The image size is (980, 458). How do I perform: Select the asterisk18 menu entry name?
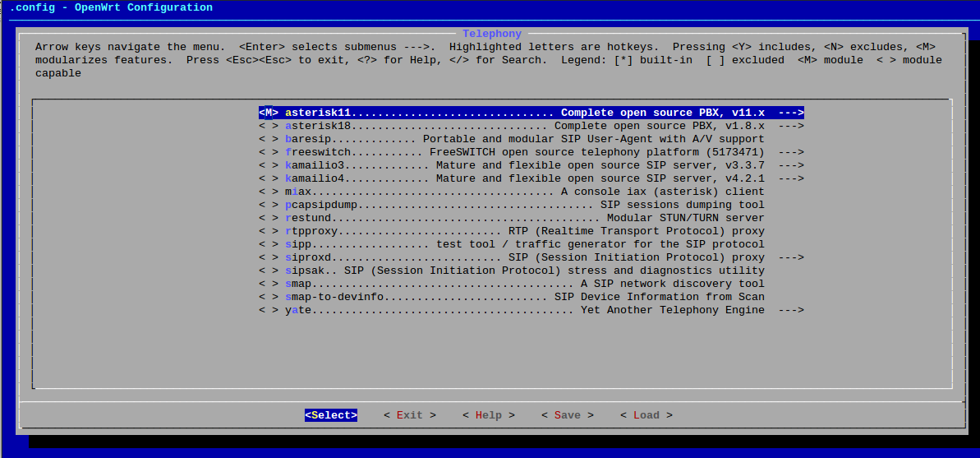click(318, 126)
